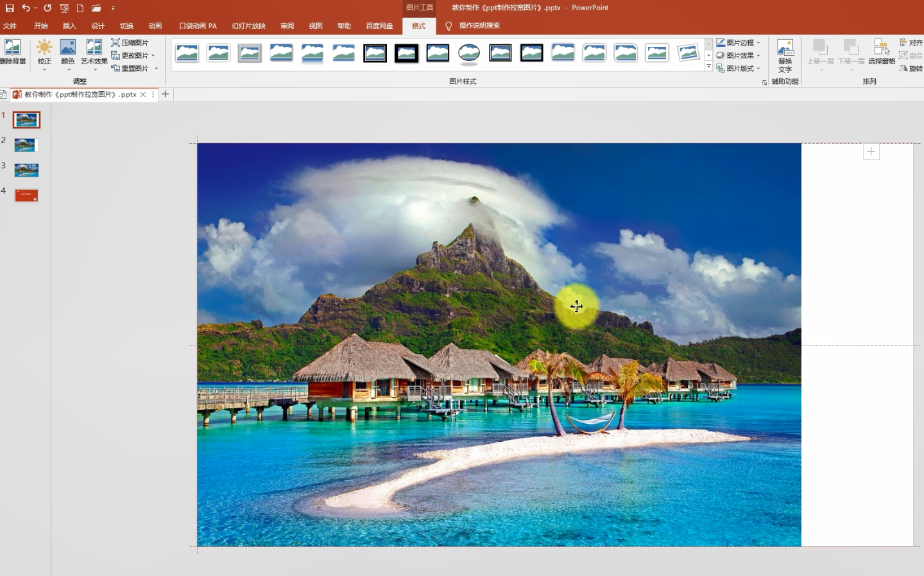Expand the picture styles gallery more arrow
The image size is (924, 576).
click(709, 67)
